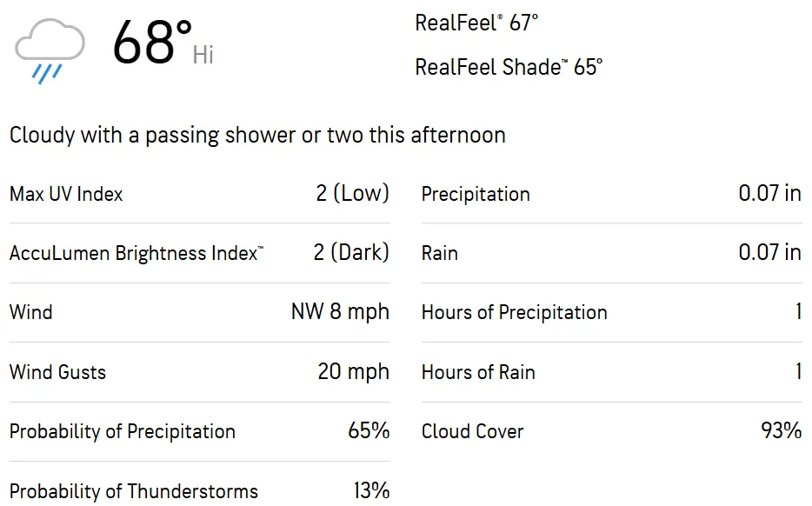Screen dimensions: 812x506
Task: Select the Hours of Rain label
Action: click(x=478, y=372)
